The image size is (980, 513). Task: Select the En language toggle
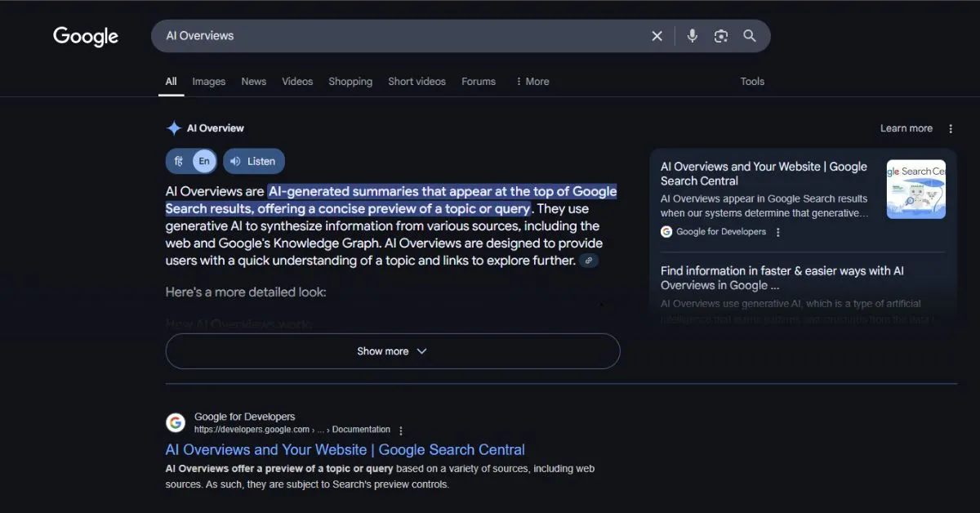click(204, 161)
